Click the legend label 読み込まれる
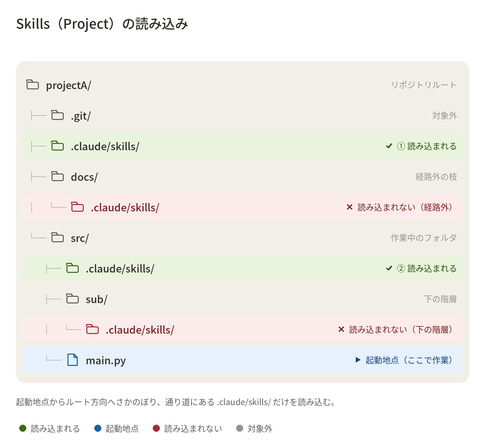This screenshot has width=485, height=448. pos(55,429)
